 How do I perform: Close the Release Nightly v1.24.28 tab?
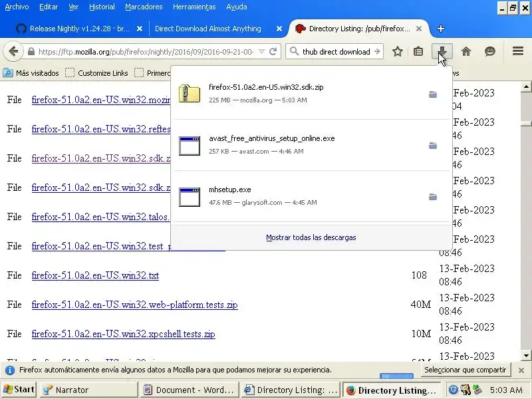click(140, 29)
